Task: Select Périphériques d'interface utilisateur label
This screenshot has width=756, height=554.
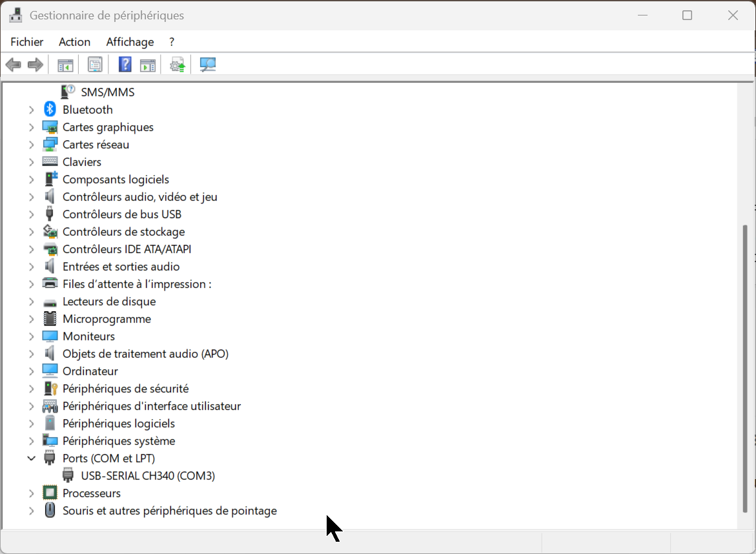Action: point(151,406)
